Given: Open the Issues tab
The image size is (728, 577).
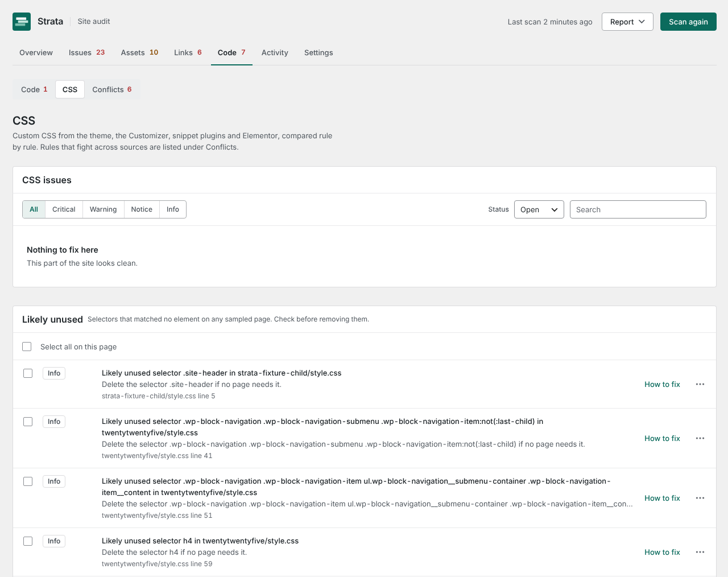Looking at the screenshot, I should pyautogui.click(x=87, y=52).
